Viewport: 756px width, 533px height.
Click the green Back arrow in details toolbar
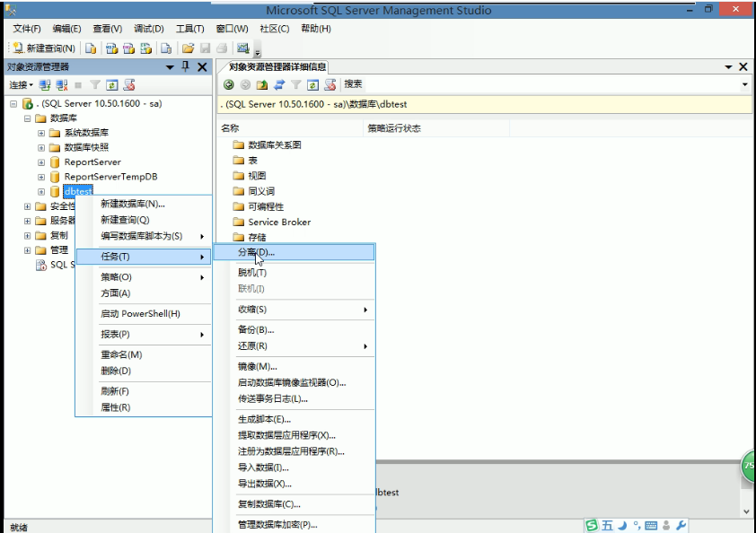pyautogui.click(x=229, y=85)
